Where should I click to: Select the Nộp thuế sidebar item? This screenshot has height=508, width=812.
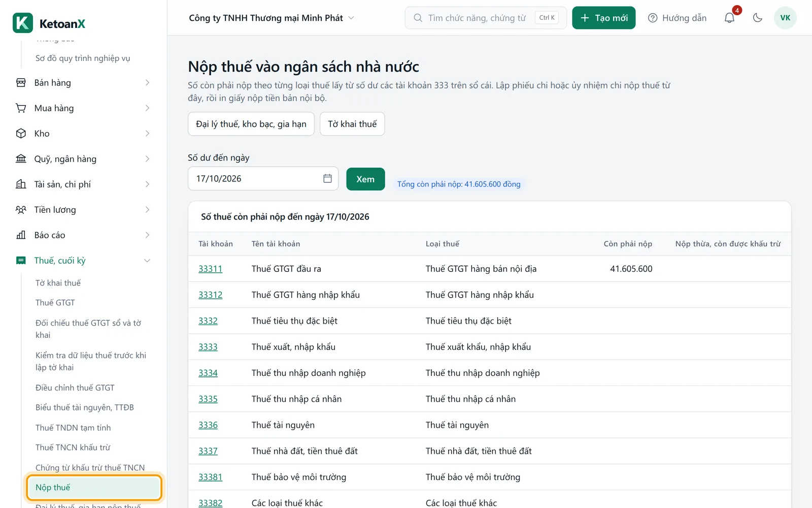(x=94, y=488)
